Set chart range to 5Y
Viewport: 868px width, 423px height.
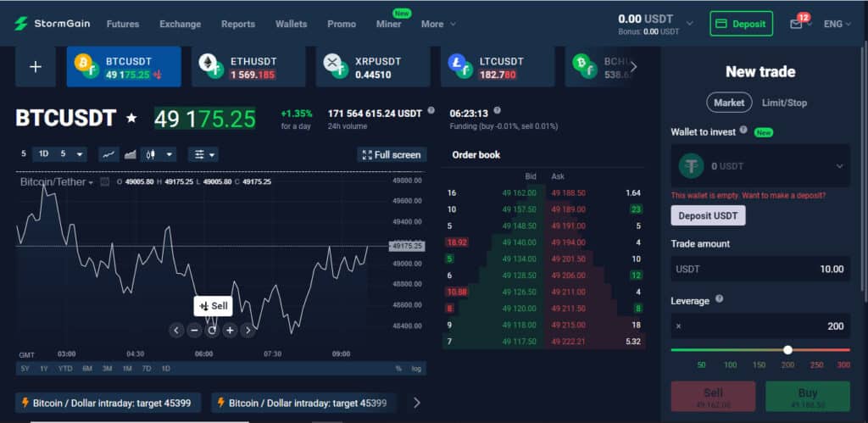pyautogui.click(x=25, y=369)
